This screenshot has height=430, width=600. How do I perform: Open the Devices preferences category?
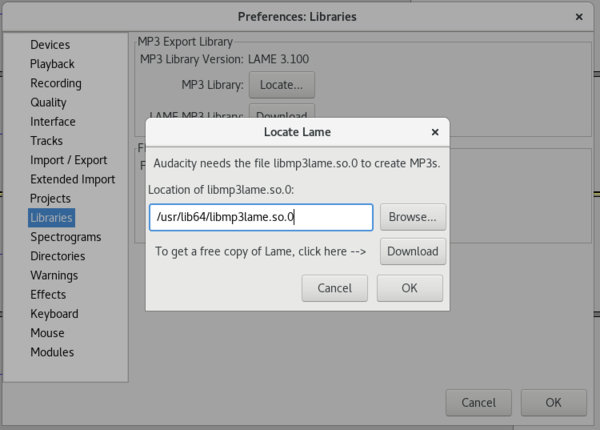click(x=50, y=45)
